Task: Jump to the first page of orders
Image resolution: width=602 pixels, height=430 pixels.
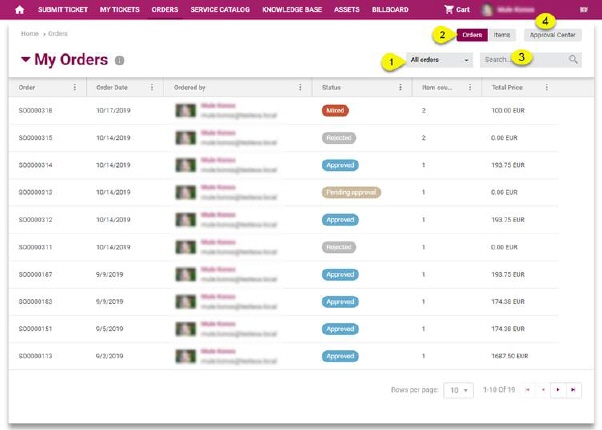Action: point(526,389)
